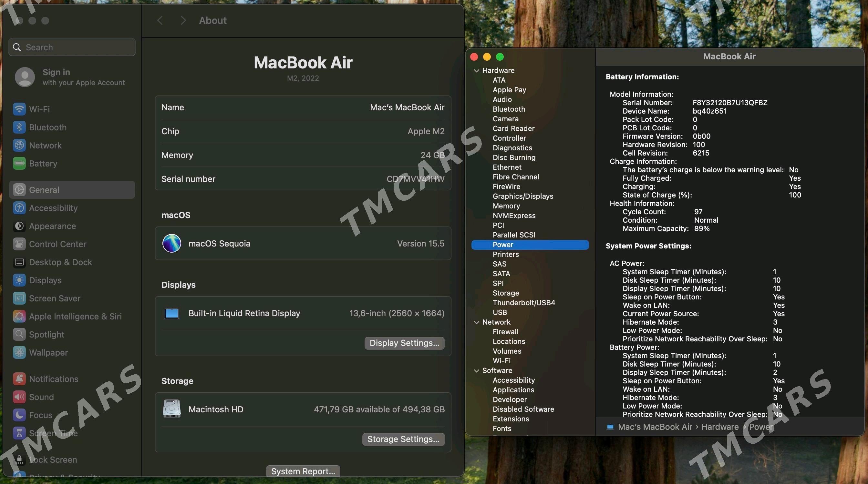
Task: Open the Notifications bell icon
Action: [x=19, y=379]
